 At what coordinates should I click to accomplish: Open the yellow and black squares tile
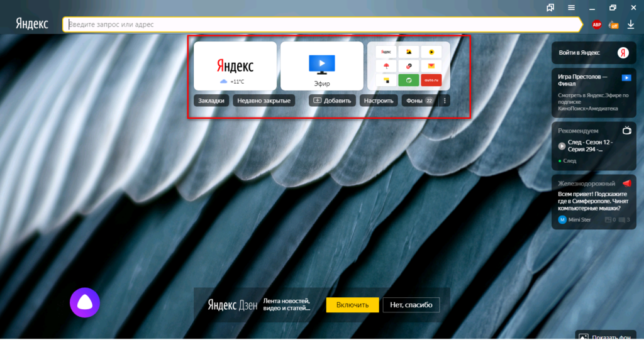(x=386, y=80)
